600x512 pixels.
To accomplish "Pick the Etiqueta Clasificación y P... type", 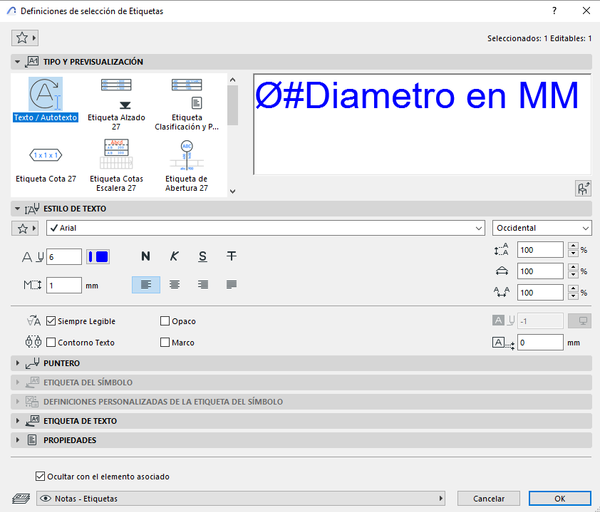I will 187,104.
